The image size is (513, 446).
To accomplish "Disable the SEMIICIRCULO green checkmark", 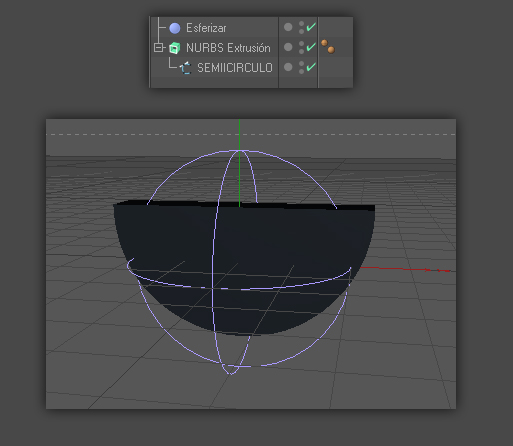I will pos(311,67).
